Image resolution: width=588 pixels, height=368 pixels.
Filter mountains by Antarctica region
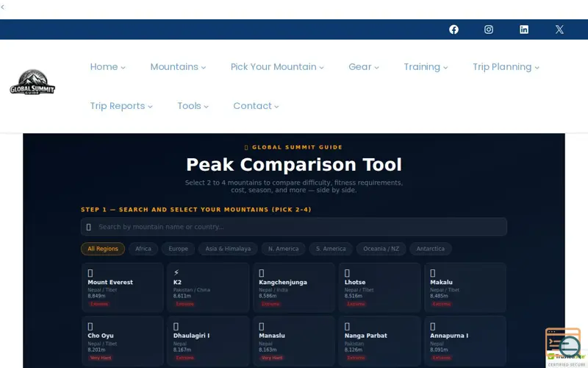(431, 249)
